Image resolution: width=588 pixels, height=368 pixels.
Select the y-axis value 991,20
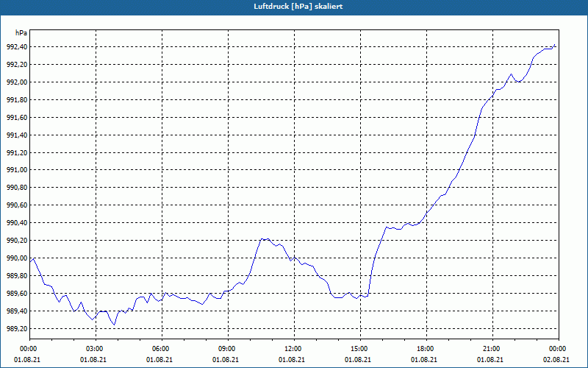(17, 153)
